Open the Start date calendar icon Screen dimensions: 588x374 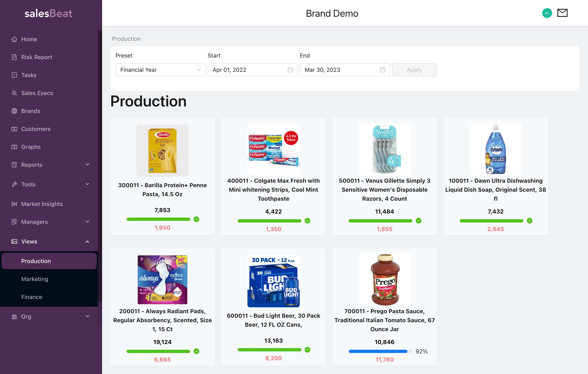(x=290, y=70)
